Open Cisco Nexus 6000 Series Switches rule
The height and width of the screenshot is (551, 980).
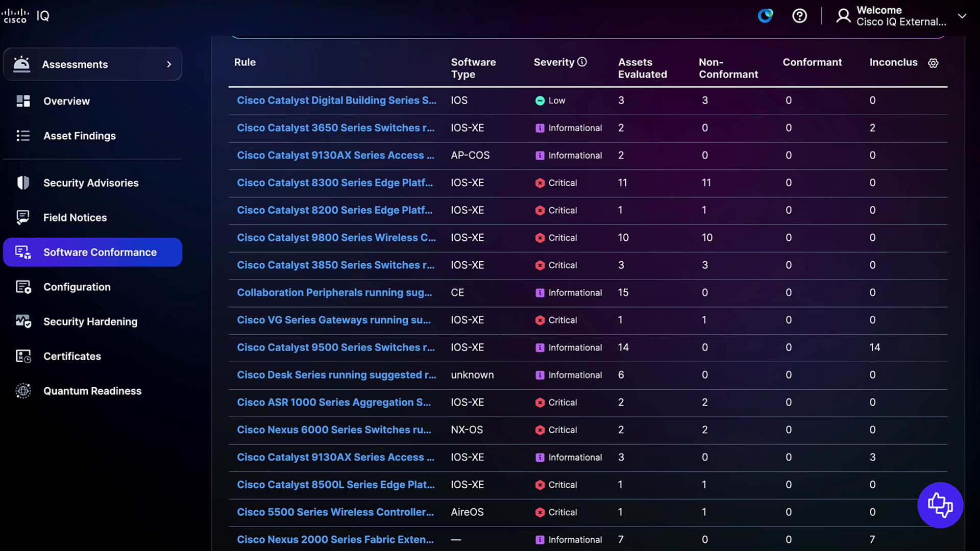click(x=334, y=430)
